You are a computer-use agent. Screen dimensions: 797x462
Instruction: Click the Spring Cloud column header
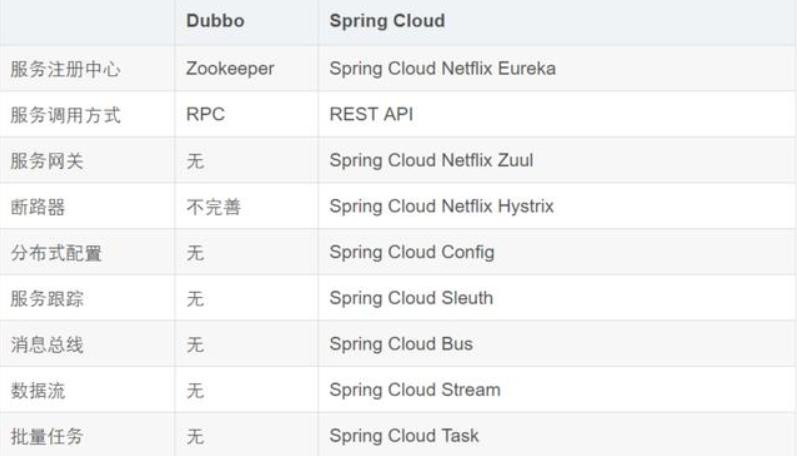[x=387, y=22]
